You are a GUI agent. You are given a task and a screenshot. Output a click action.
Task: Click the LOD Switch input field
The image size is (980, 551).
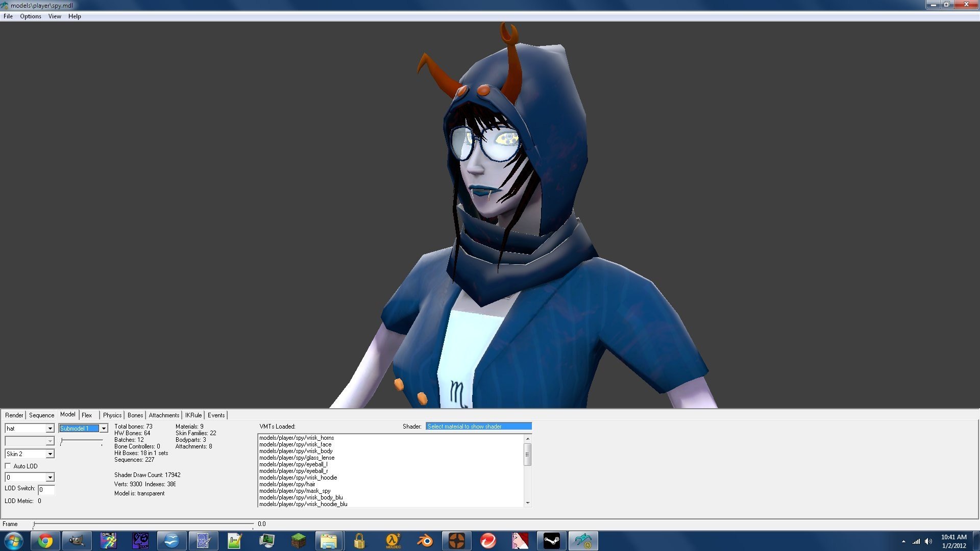[x=46, y=490]
